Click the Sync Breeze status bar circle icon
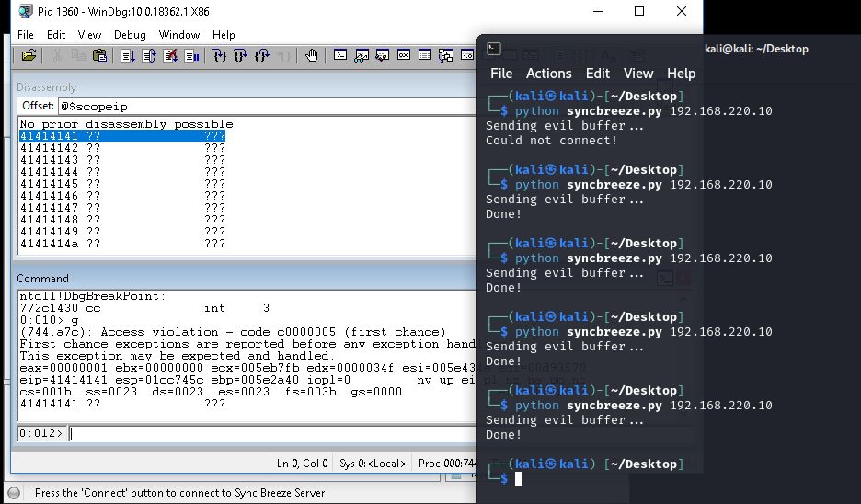This screenshot has width=861, height=504. 15,492
